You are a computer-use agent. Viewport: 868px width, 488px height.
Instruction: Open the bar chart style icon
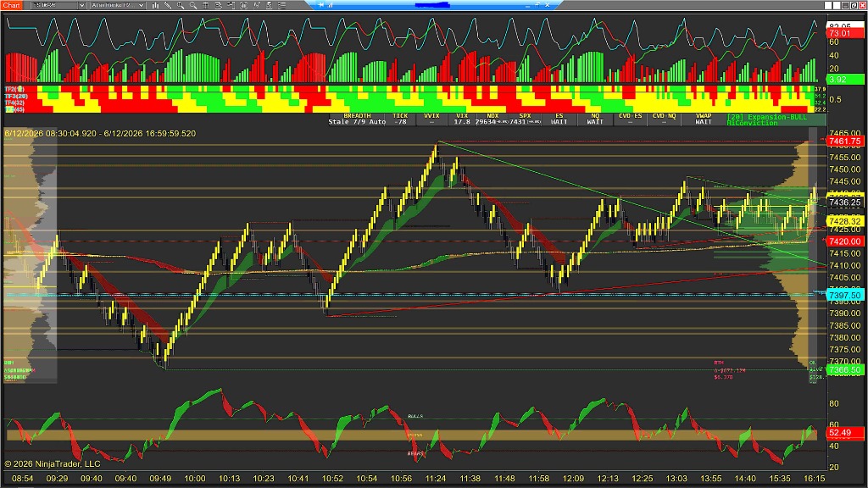(156, 5)
